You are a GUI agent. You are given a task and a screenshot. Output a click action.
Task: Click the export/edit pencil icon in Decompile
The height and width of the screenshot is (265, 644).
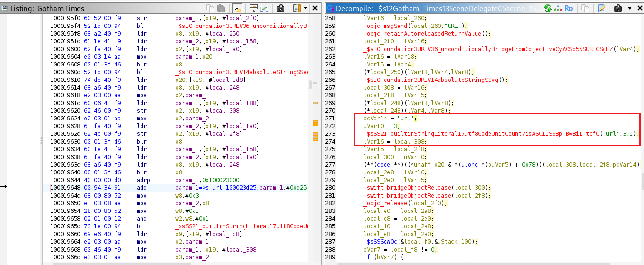point(602,8)
